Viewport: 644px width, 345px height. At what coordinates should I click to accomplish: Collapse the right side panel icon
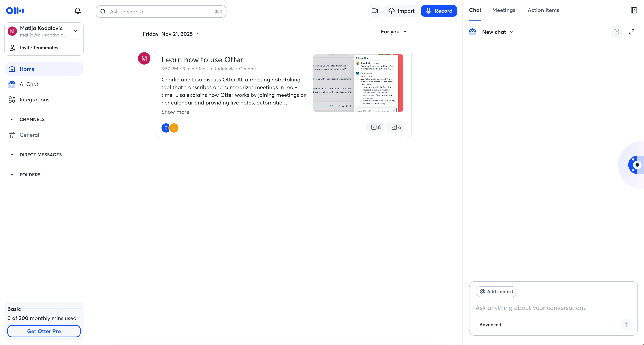[634, 10]
